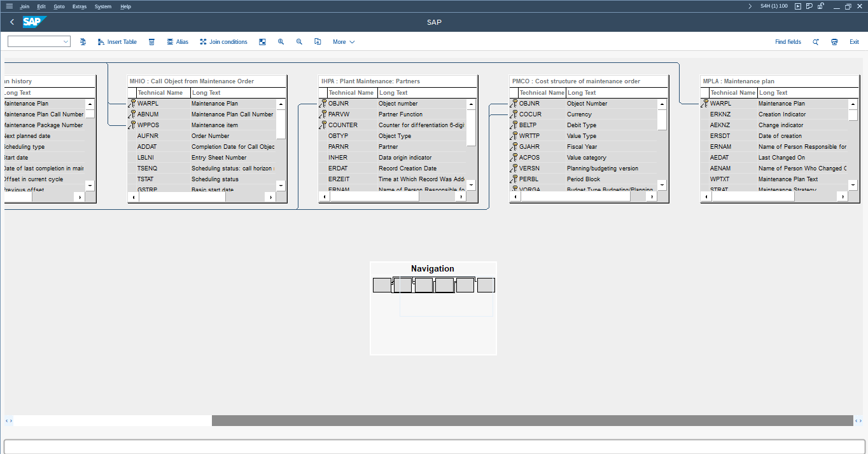Click the main horizontal scrollbar thumb
Screen dimensions: 868x454
[x=532, y=420]
